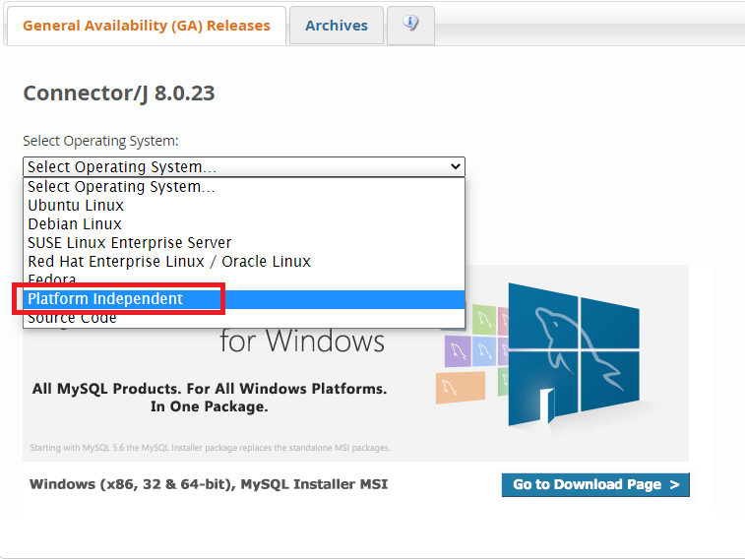Choose 'Select Operating System...' placeholder option
Viewport: 745px width, 560px height.
(244, 187)
